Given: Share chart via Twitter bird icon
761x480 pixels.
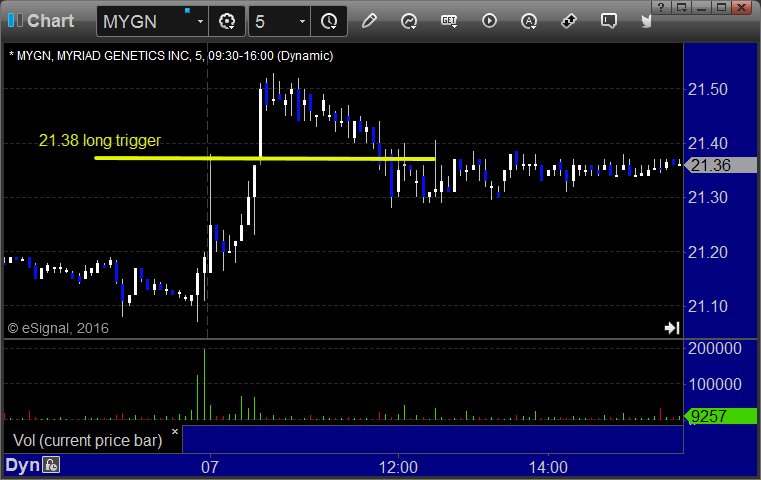Looking at the screenshot, I should [647, 21].
